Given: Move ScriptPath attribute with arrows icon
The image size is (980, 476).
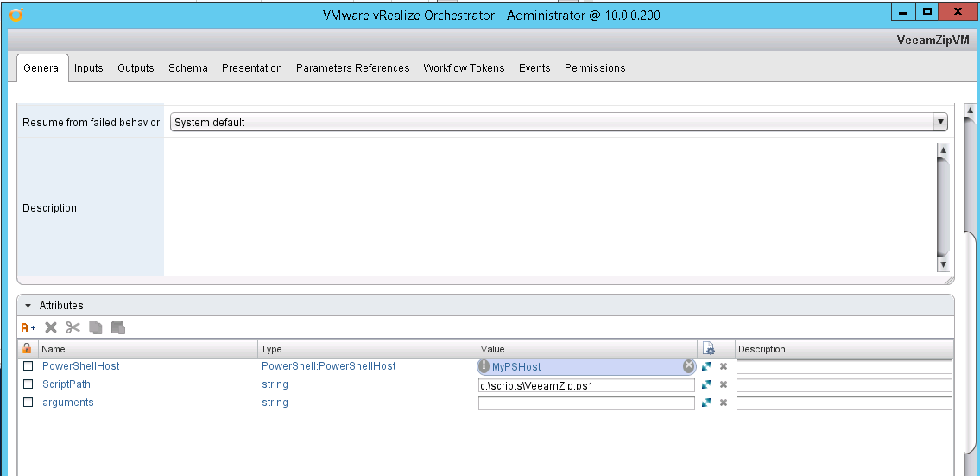Looking at the screenshot, I should coord(706,384).
